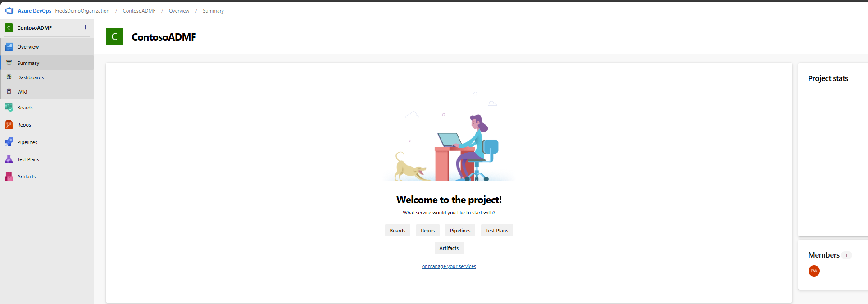
Task: Start with the Test Plans service button
Action: (x=497, y=231)
